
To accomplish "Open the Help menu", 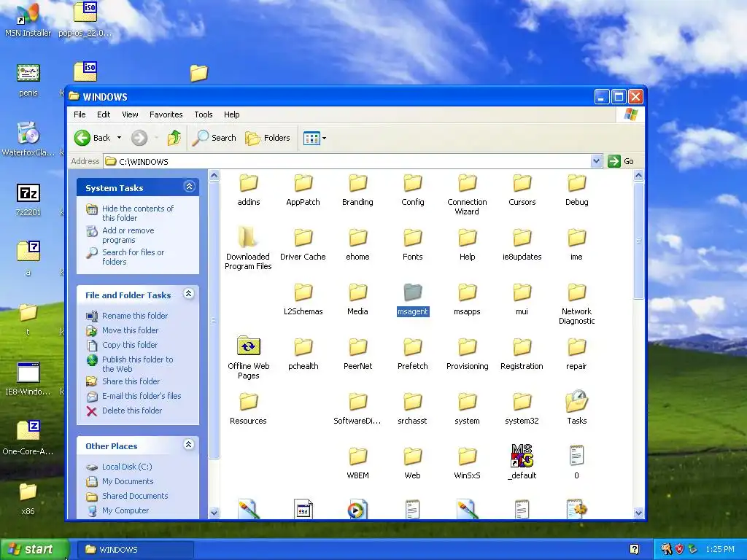I will [231, 114].
